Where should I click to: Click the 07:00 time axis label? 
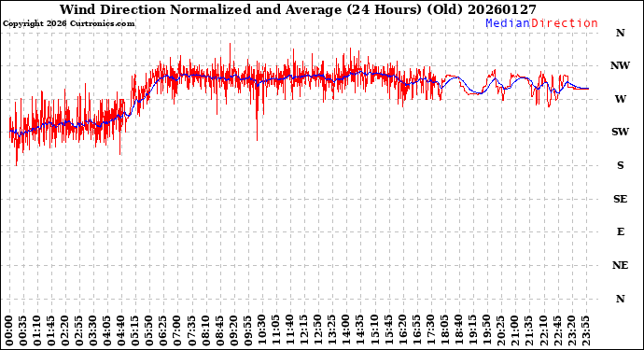click(177, 331)
